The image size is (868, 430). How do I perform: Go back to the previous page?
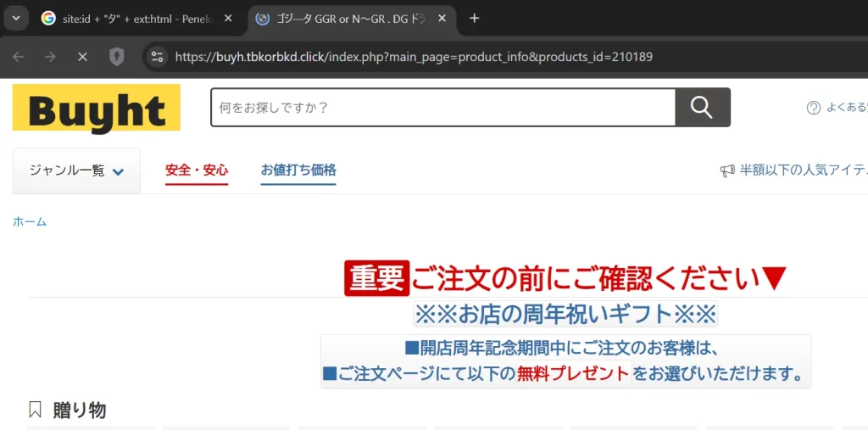click(19, 57)
